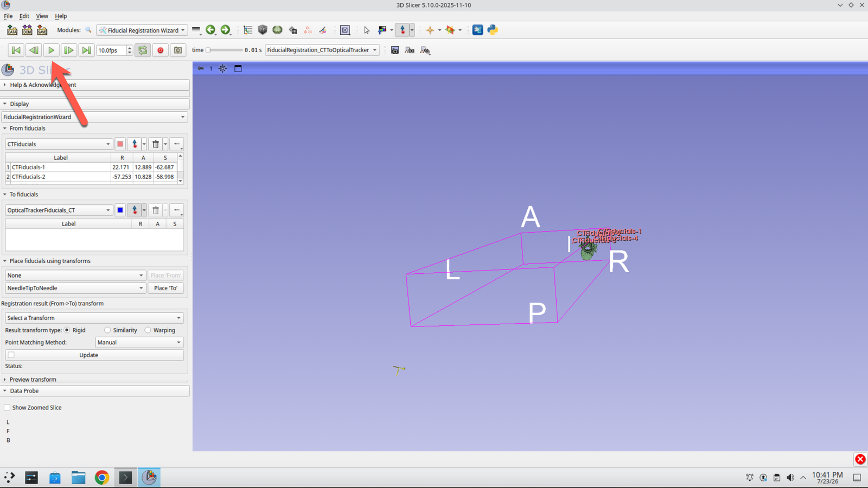Click the sequence time slider
Image resolution: width=868 pixels, height=488 pixels.
tap(224, 50)
